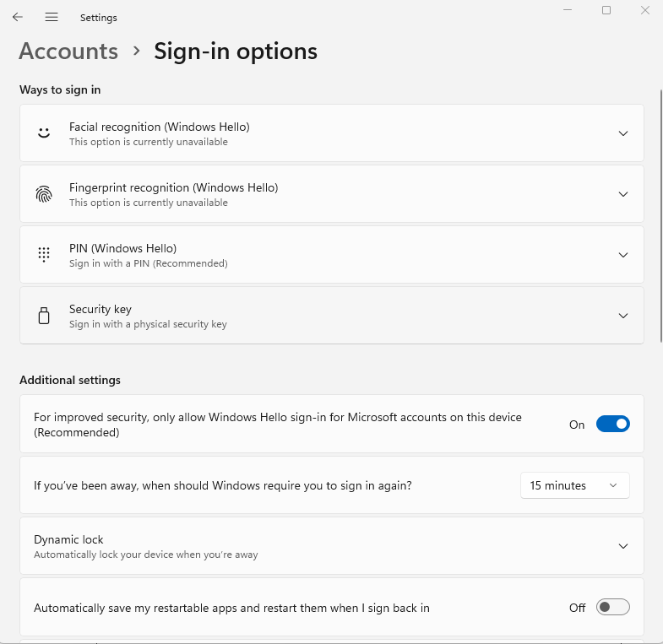Screen dimensions: 663x644
Task: Disable Windows Hello only sign-in toggle
Action: coord(612,424)
